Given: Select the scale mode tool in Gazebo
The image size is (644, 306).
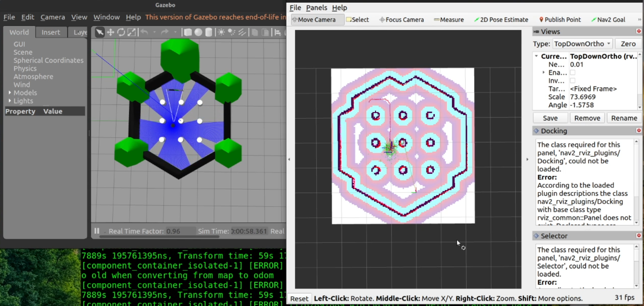Looking at the screenshot, I should 132,32.
